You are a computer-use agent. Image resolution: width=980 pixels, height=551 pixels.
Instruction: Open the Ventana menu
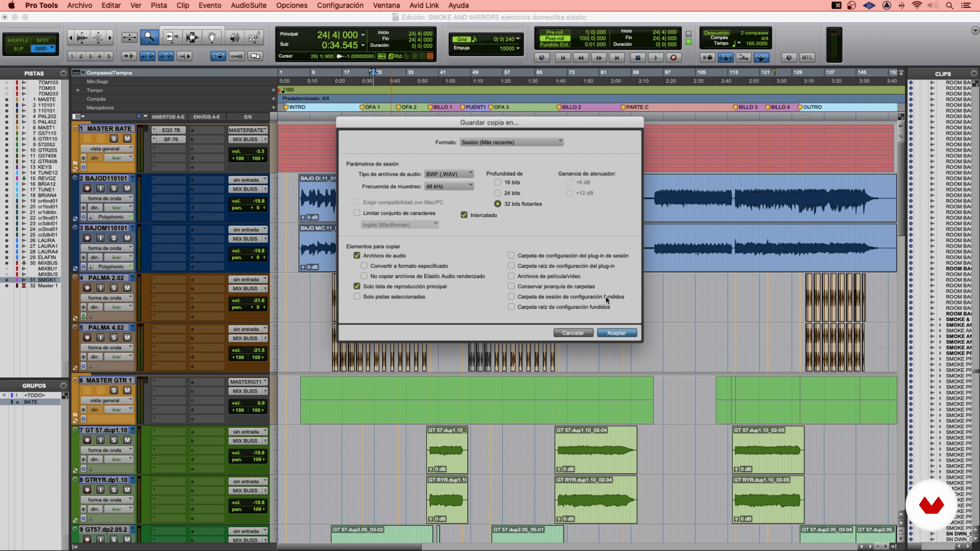pyautogui.click(x=386, y=5)
